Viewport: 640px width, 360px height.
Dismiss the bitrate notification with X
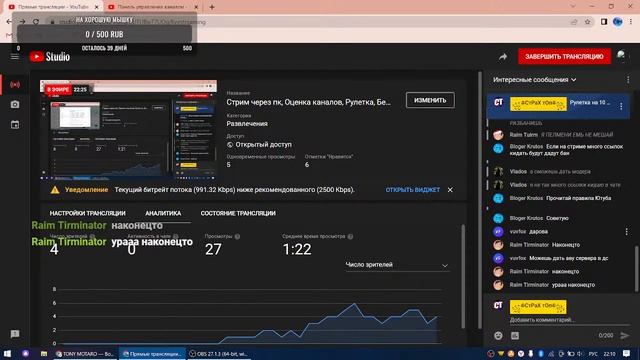pyautogui.click(x=450, y=190)
